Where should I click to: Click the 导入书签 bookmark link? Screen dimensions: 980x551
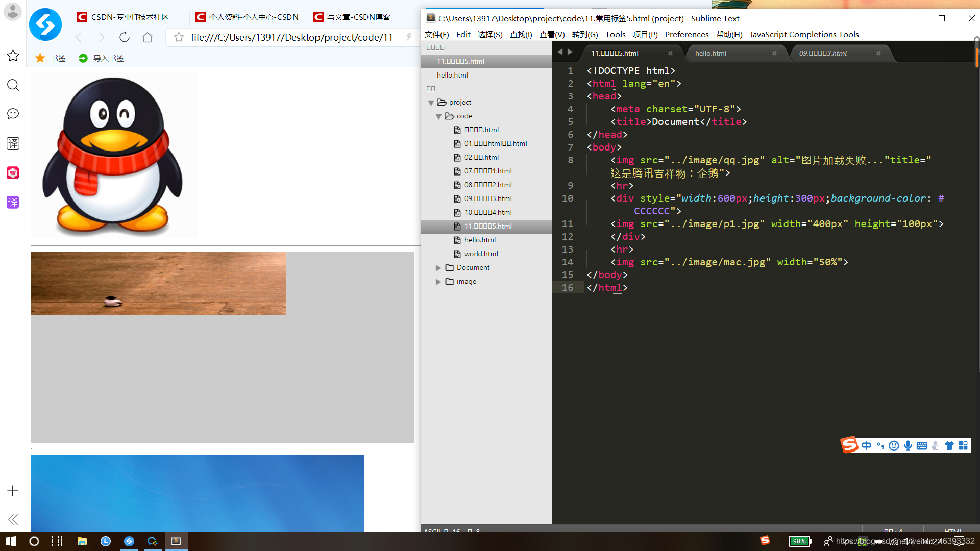(x=108, y=58)
